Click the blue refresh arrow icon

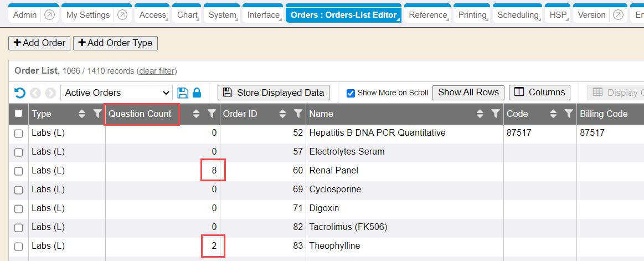(x=19, y=93)
